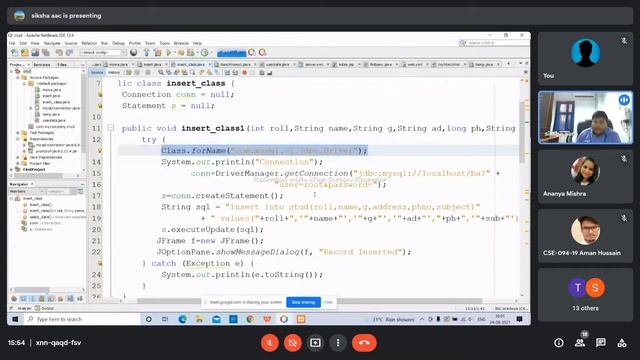Click the Save All toolbar icon

46,53
